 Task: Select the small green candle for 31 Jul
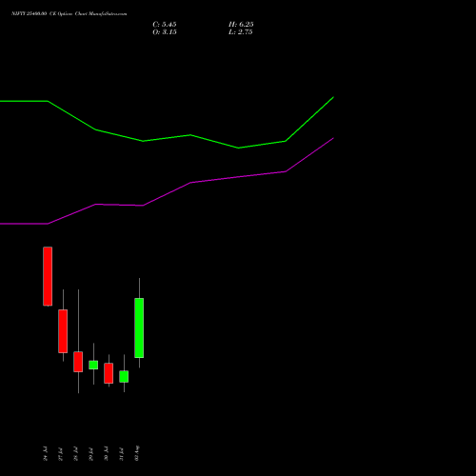124,376
